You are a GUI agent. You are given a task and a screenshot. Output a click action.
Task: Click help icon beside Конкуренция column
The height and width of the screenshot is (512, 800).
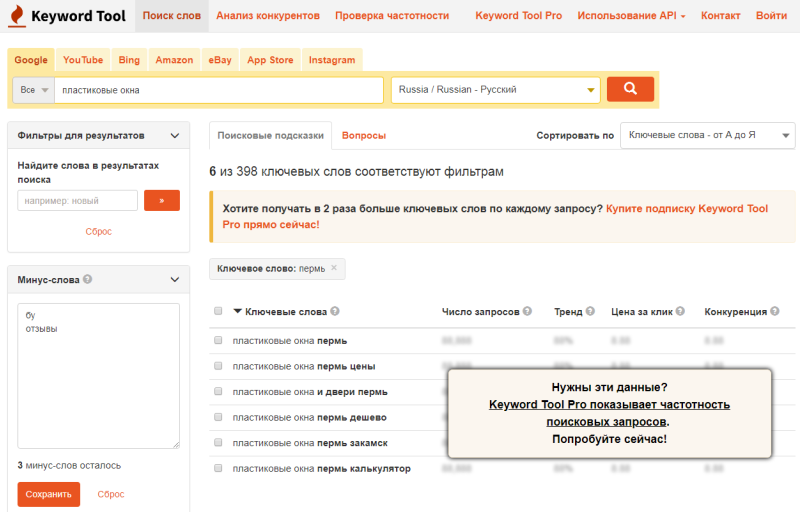click(774, 311)
